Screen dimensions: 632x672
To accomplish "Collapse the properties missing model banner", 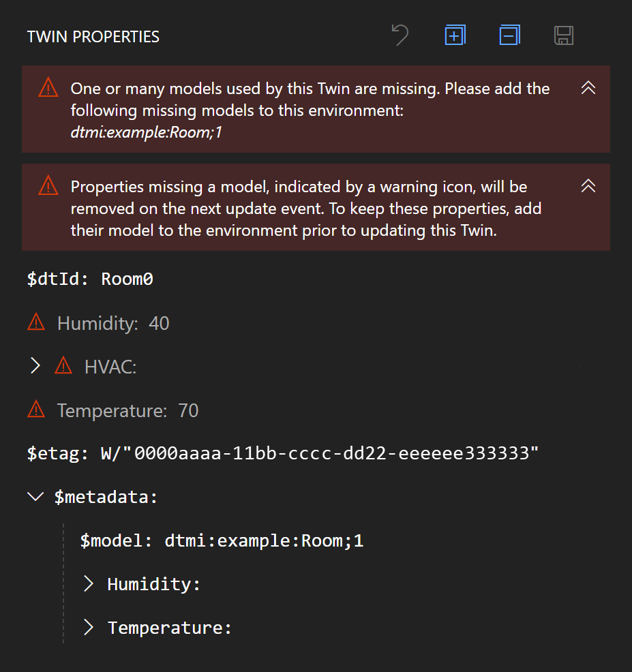I will click(x=588, y=186).
